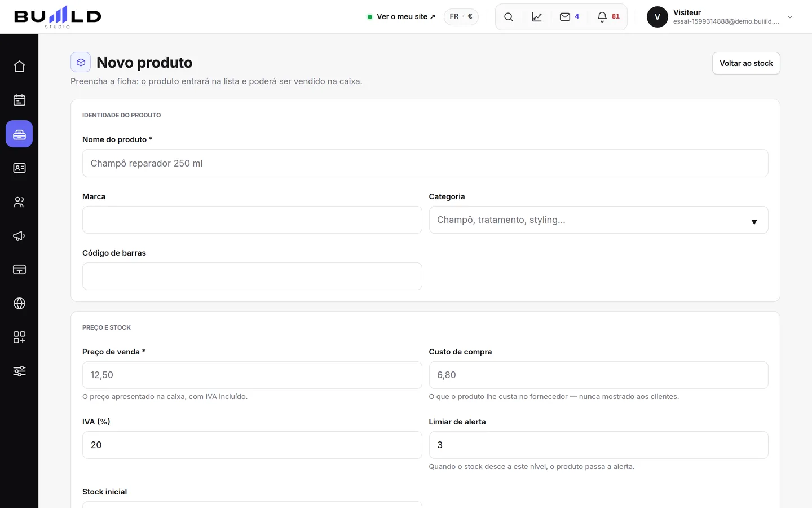Click the Stock inicial label

[105, 492]
